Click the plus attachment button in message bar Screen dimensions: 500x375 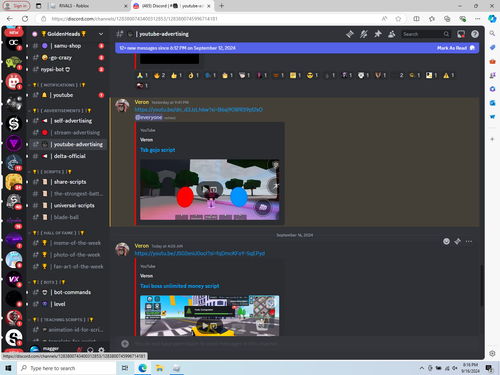pos(125,343)
